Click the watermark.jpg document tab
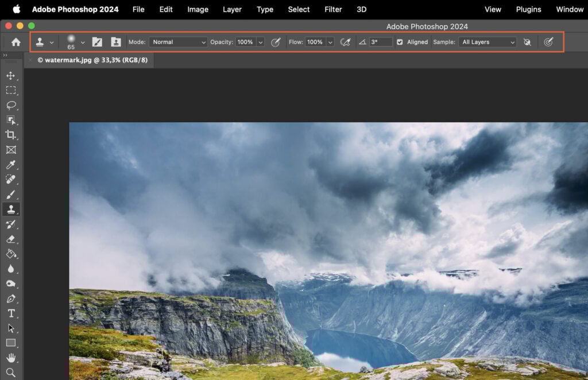The height and width of the screenshot is (380, 588). coord(92,60)
